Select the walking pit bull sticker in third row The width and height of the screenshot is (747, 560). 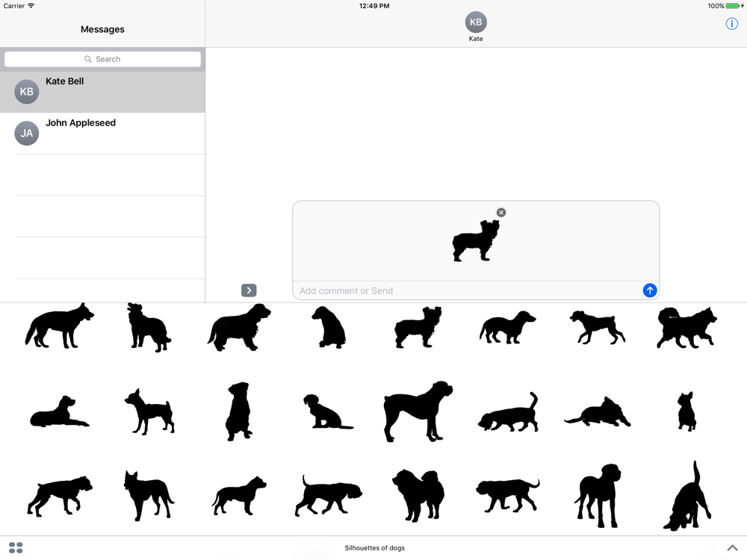[x=60, y=497]
